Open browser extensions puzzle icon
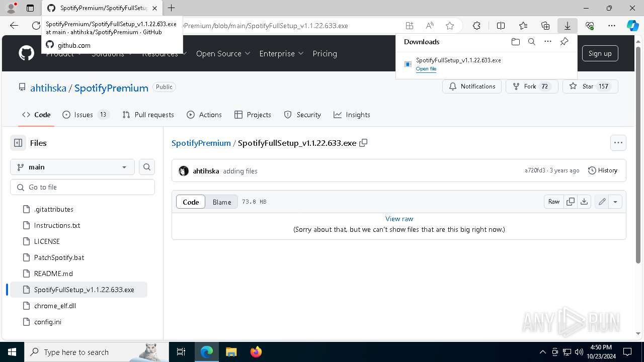 coord(476,26)
